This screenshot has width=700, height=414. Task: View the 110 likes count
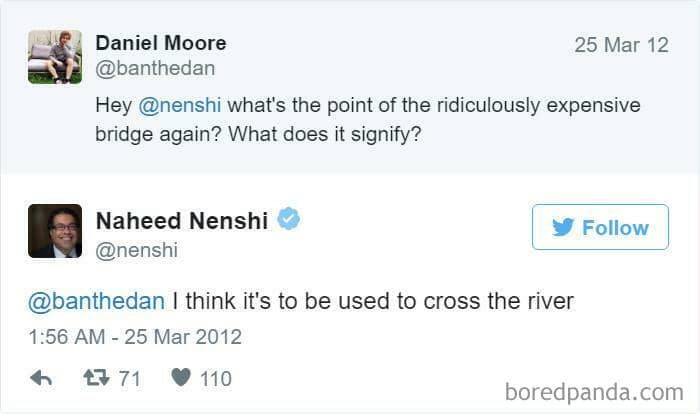(x=216, y=379)
